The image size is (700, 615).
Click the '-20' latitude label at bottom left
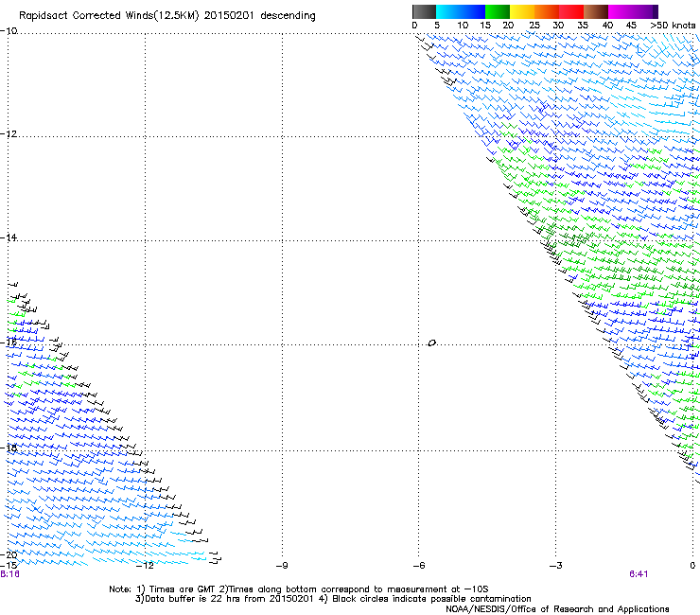(x=9, y=554)
